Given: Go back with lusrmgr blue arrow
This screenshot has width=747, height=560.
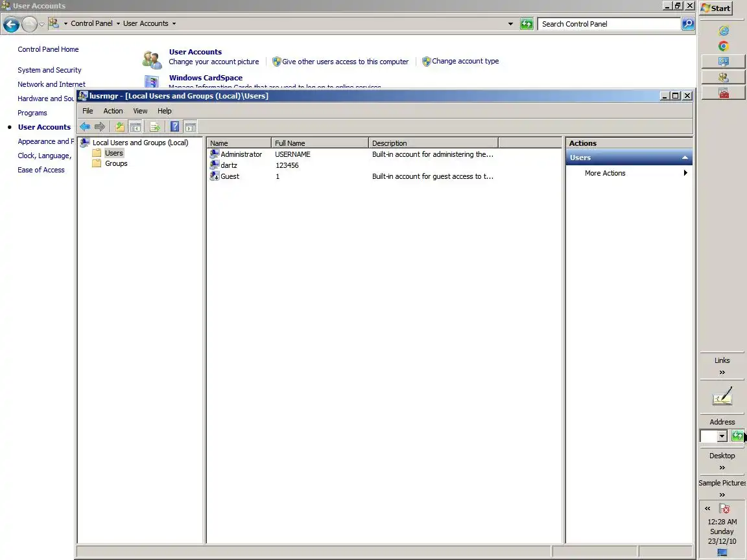Looking at the screenshot, I should [x=86, y=126].
